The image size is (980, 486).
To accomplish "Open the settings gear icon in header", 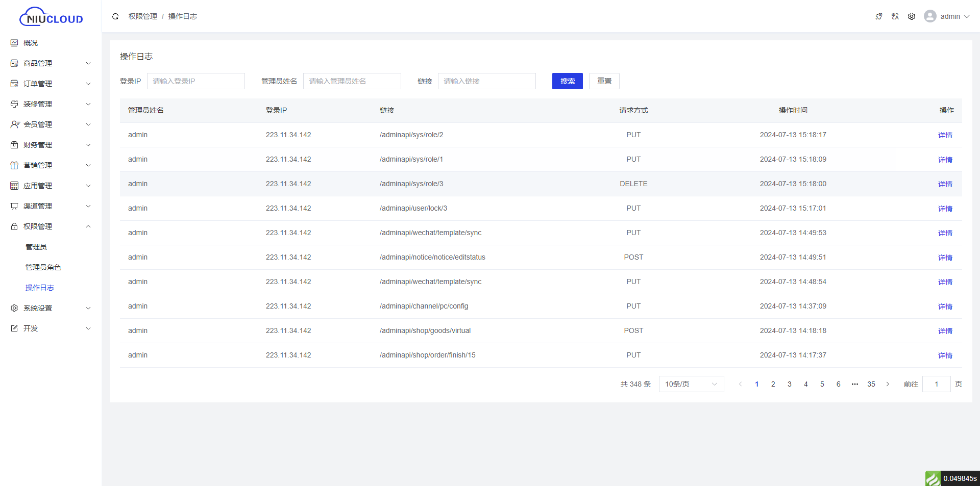I will (x=911, y=16).
